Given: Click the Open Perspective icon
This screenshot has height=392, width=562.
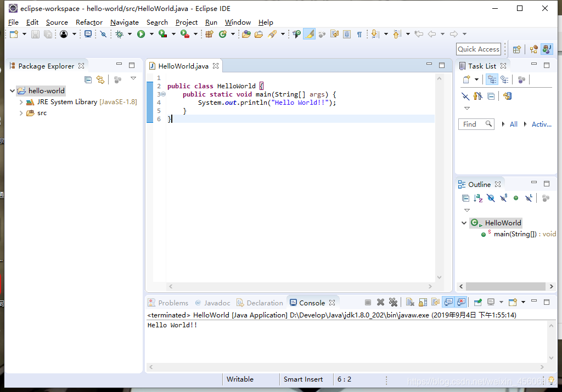Looking at the screenshot, I should tap(517, 49).
